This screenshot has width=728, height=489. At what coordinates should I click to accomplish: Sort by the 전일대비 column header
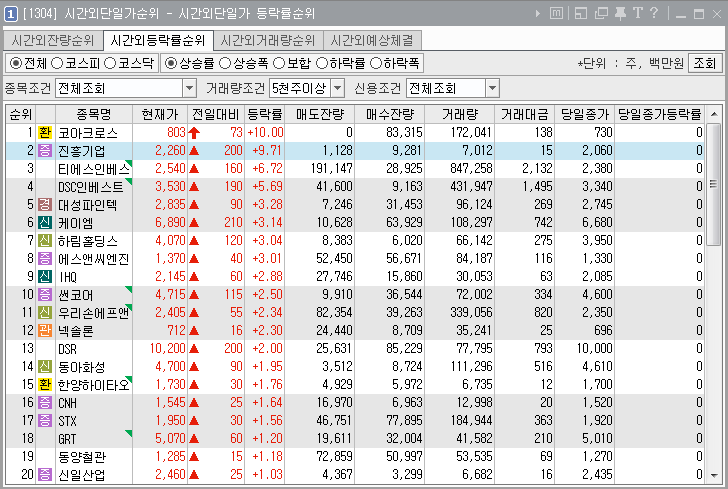[x=216, y=114]
